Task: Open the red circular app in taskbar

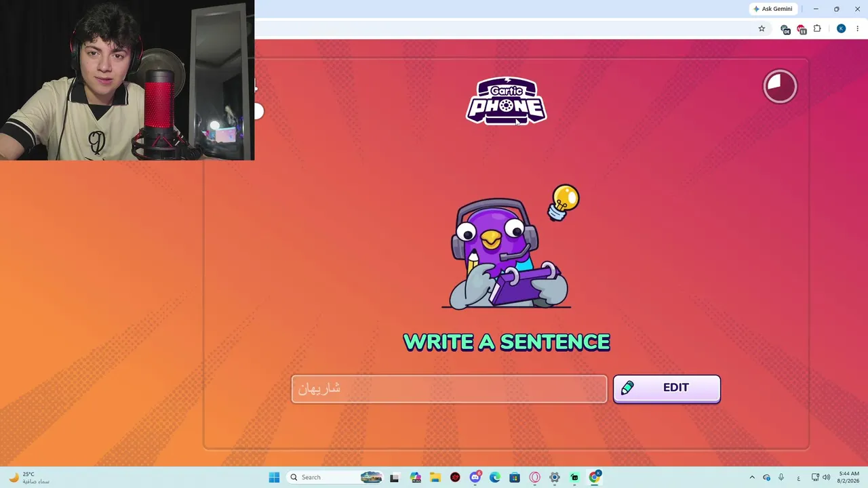Action: [x=455, y=477]
